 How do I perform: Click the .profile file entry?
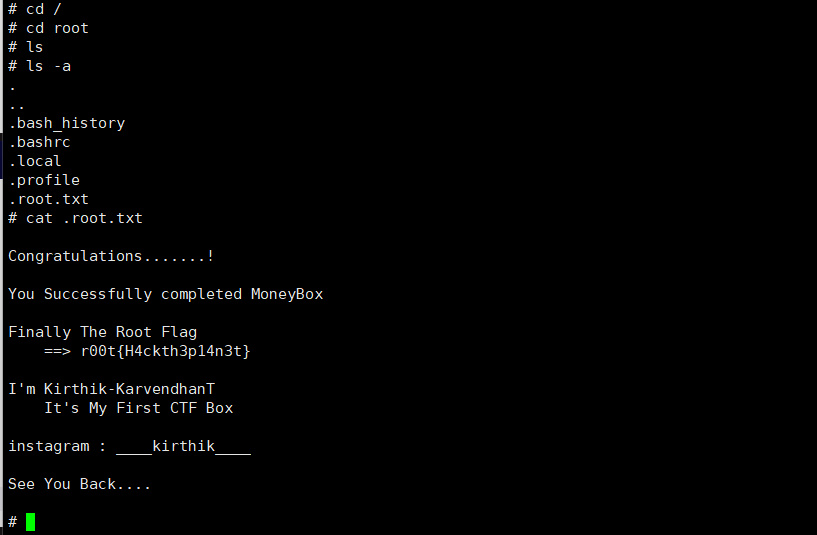tap(44, 180)
